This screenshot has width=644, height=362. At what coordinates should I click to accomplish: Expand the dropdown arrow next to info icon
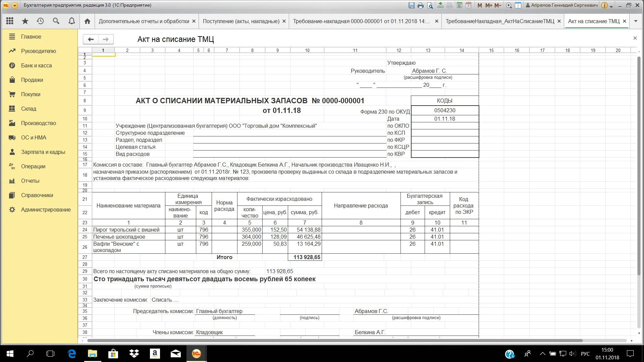coord(611,6)
